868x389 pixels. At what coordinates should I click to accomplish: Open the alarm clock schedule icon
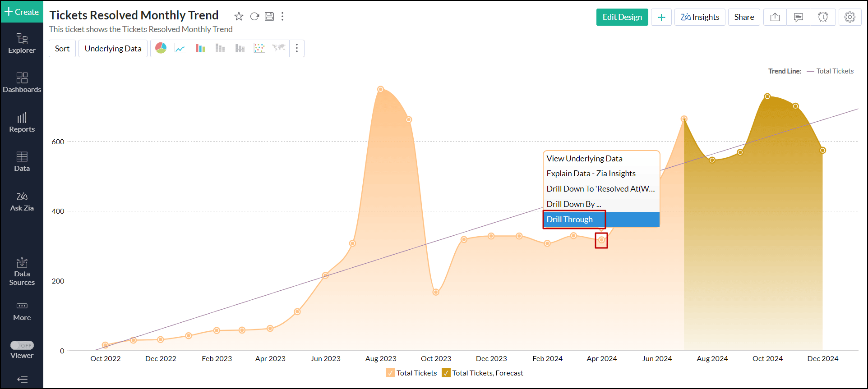tap(822, 17)
